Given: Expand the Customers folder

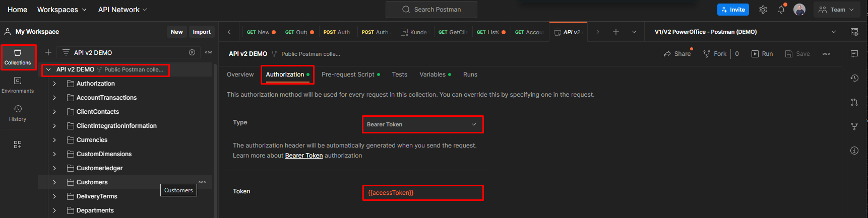Looking at the screenshot, I should (x=54, y=182).
